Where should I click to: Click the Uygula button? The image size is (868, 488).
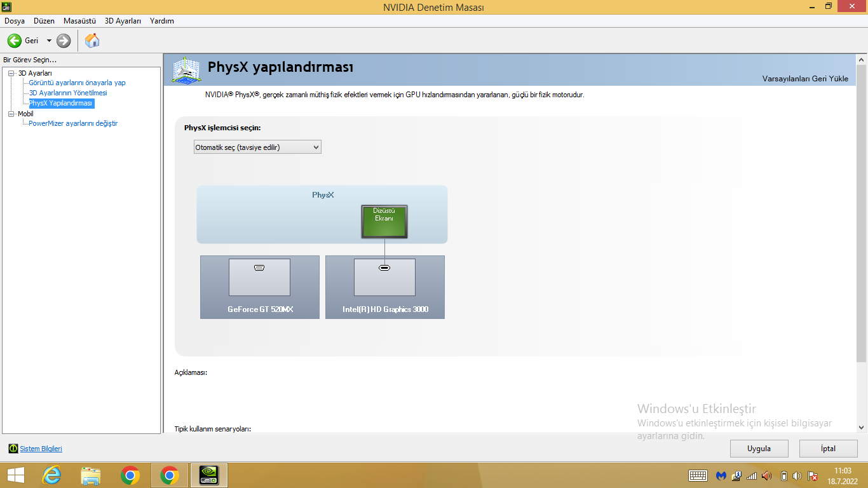tap(759, 449)
